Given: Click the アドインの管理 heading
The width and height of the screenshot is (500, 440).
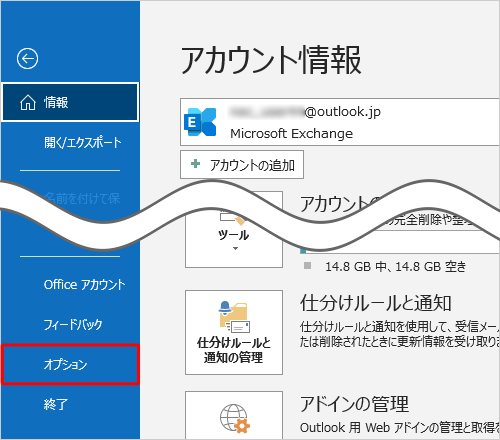Looking at the screenshot, I should tap(354, 404).
